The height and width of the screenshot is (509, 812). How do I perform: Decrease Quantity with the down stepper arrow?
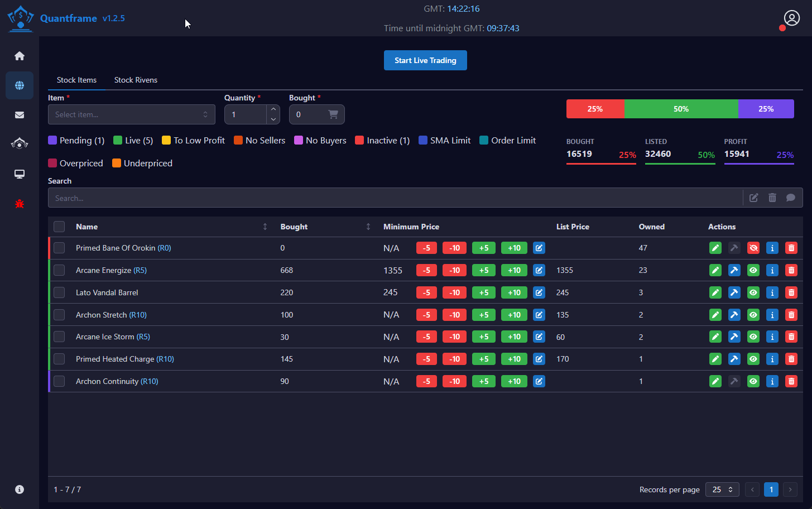click(273, 119)
